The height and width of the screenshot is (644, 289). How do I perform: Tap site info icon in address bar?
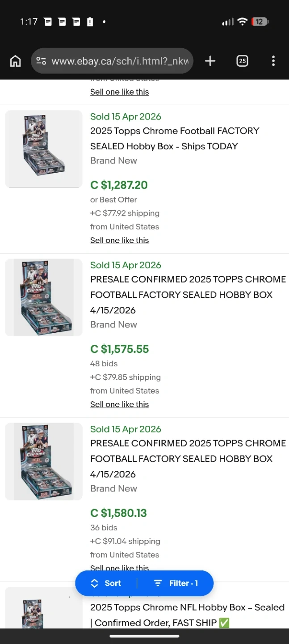pos(41,61)
